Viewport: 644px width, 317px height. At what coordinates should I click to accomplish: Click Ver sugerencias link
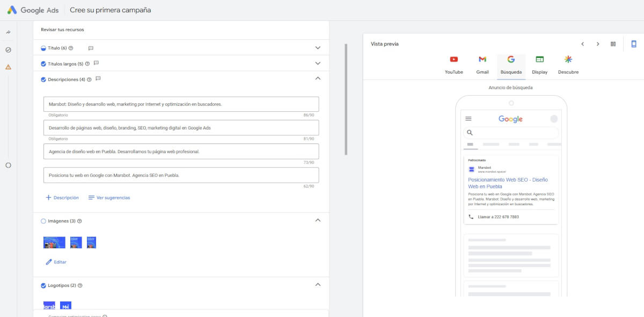coord(109,198)
